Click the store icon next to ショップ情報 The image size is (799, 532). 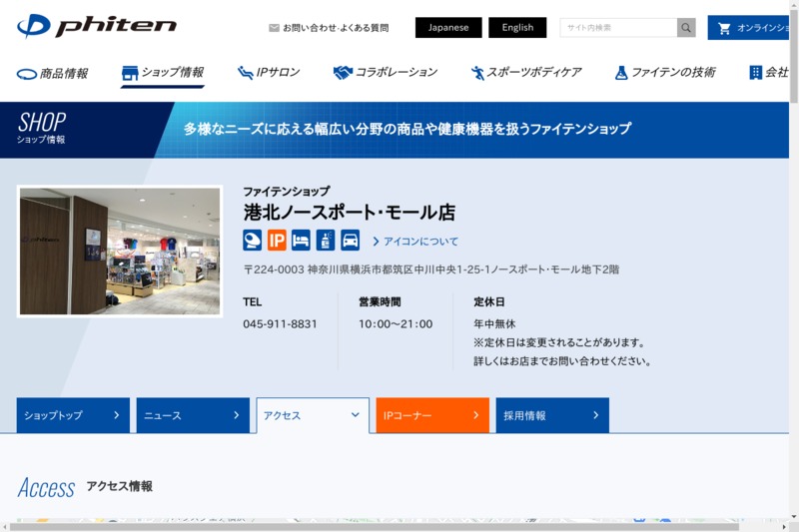point(130,73)
